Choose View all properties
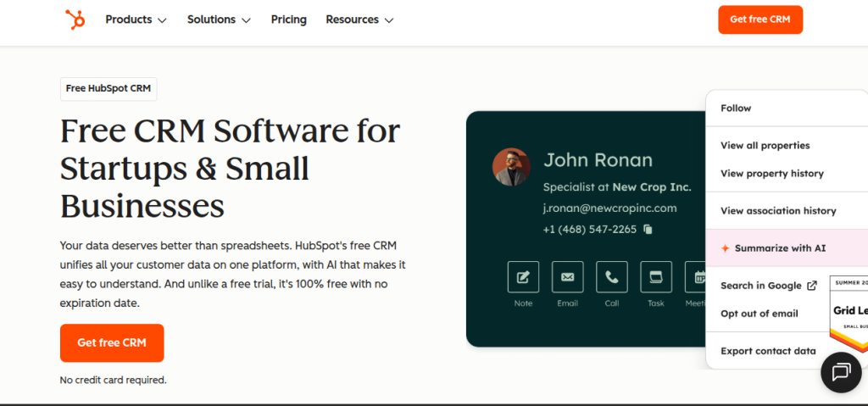Image resolution: width=868 pixels, height=406 pixels. pyautogui.click(x=765, y=146)
